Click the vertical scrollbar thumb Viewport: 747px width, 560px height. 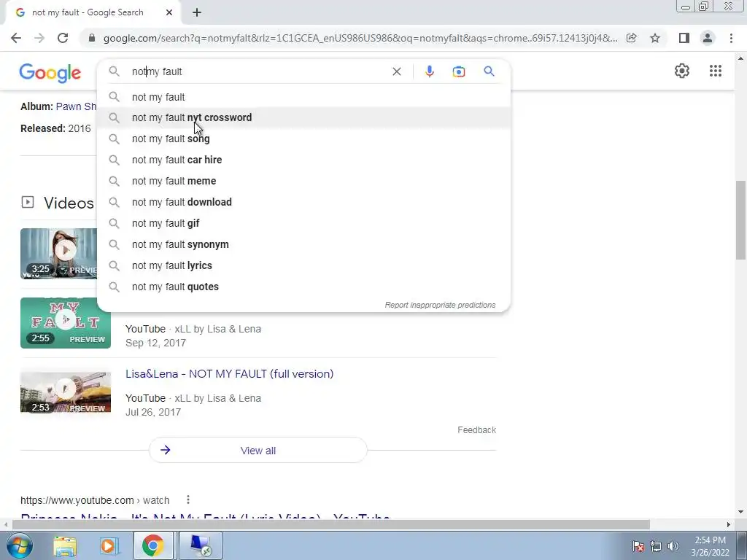740,220
